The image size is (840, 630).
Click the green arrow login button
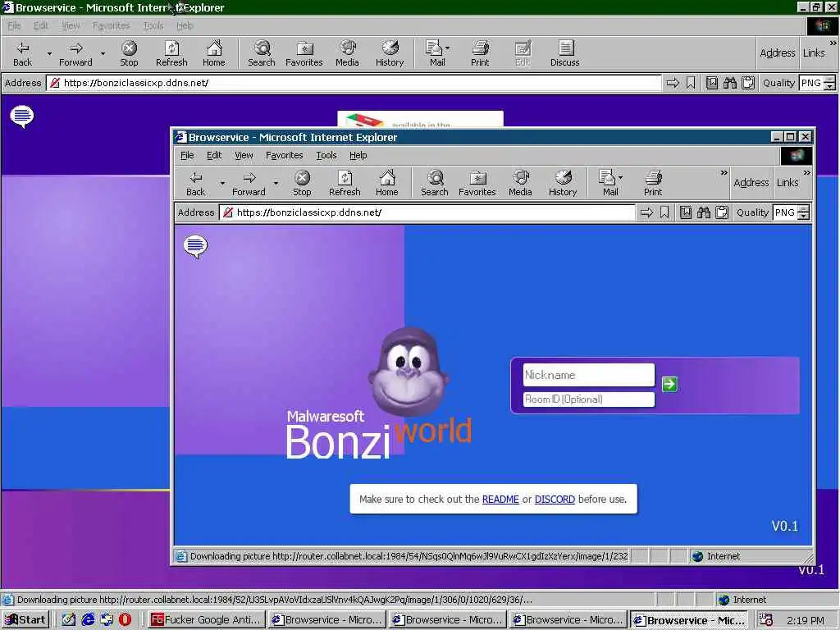[669, 384]
